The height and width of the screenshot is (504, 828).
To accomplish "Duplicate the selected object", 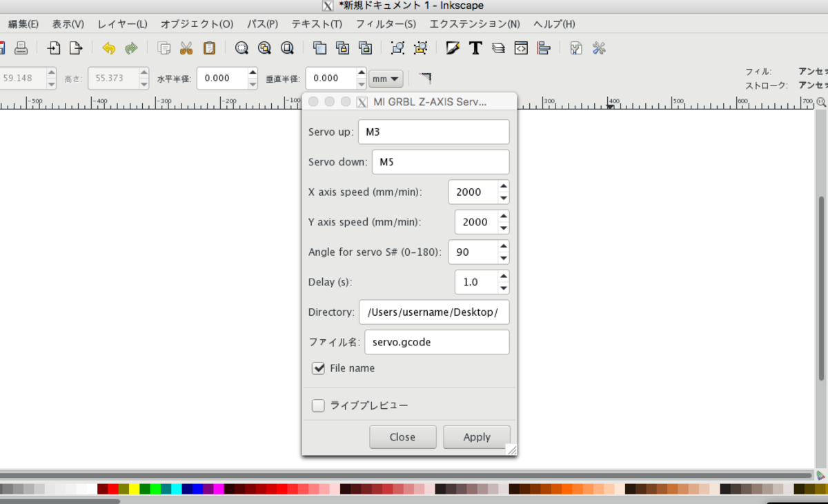I will click(x=319, y=48).
